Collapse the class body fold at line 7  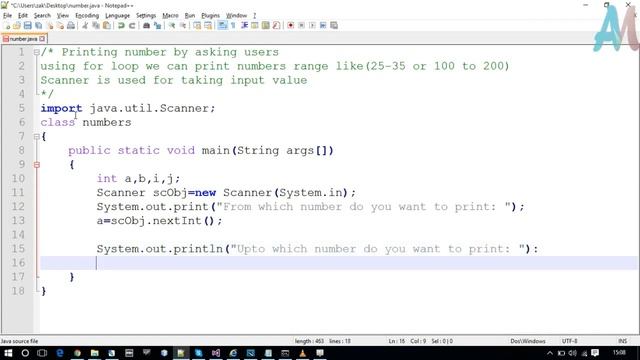pyautogui.click(x=36, y=137)
